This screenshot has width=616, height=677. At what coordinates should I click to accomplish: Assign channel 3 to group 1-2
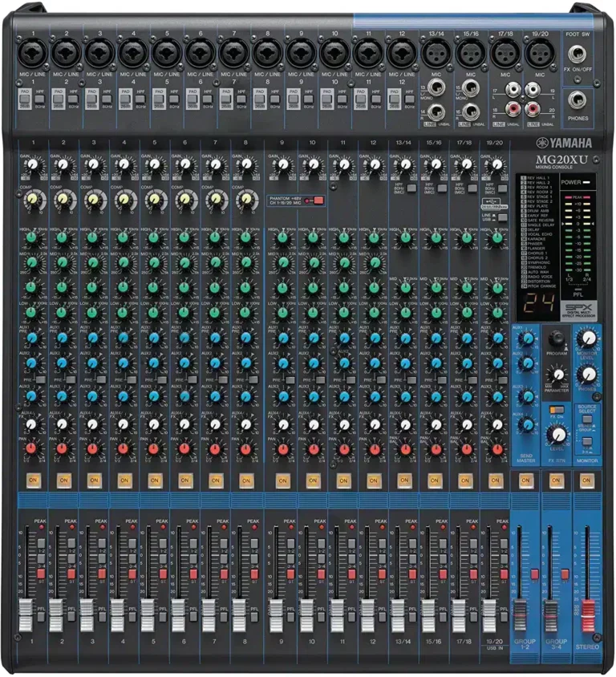[102, 543]
